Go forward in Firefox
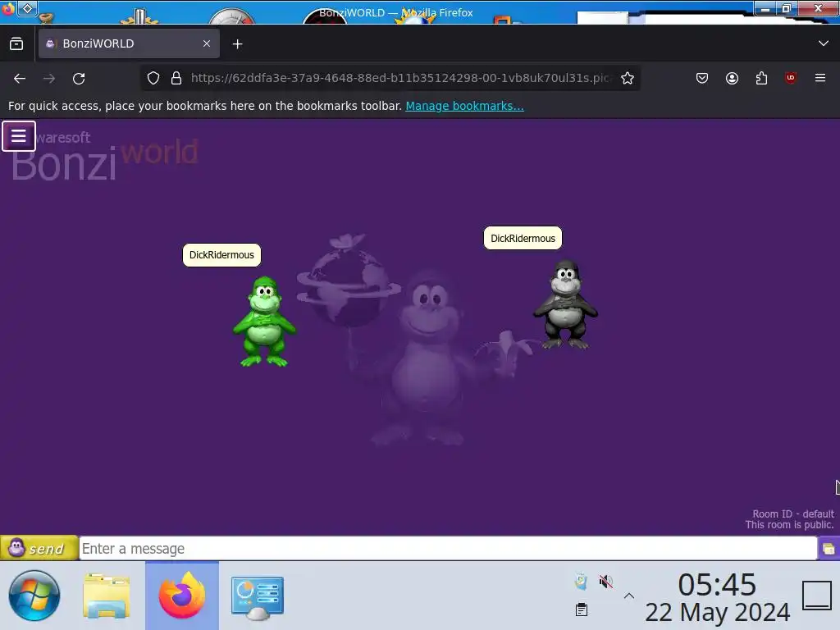Image resolution: width=840 pixels, height=630 pixels. (x=49, y=79)
